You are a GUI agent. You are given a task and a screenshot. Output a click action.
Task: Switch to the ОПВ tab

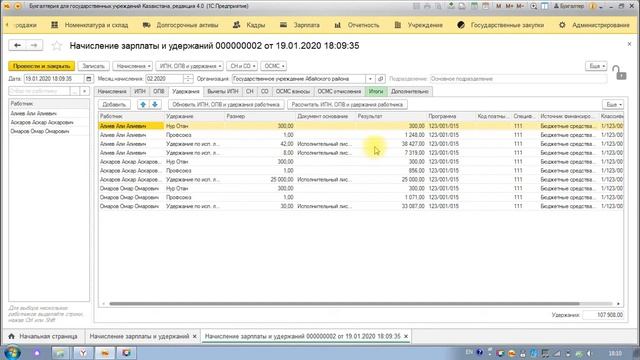point(159,91)
